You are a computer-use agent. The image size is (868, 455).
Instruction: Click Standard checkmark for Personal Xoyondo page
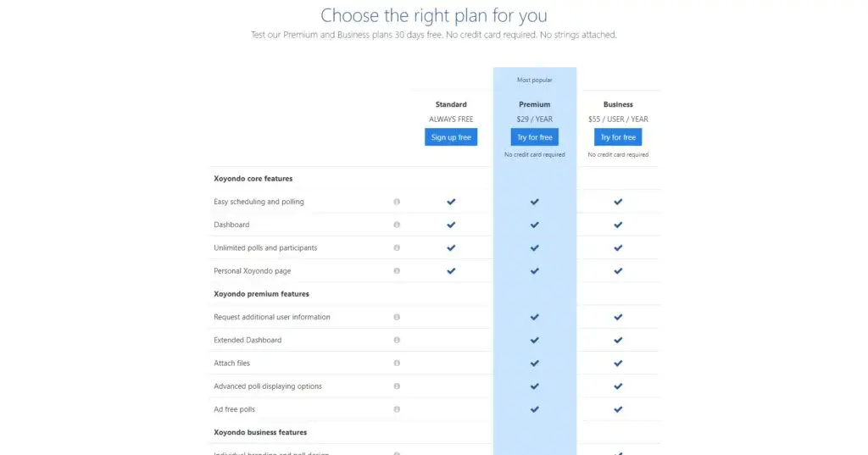pos(451,271)
